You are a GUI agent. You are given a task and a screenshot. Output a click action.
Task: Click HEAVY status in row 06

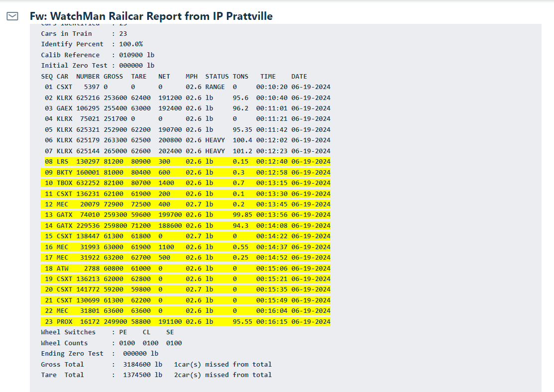click(215, 140)
